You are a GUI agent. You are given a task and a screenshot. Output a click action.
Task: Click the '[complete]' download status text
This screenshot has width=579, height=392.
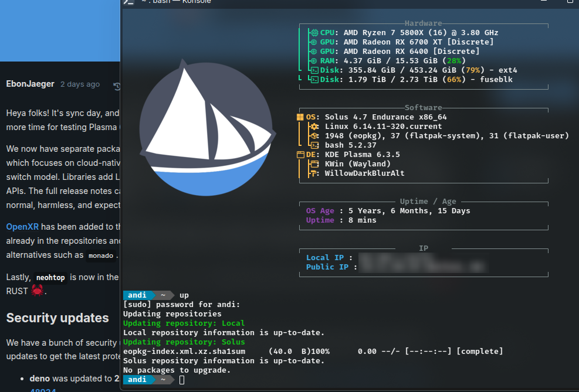[x=480, y=352]
